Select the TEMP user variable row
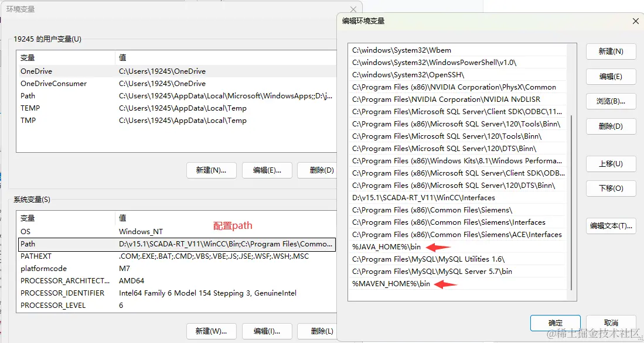 176,108
